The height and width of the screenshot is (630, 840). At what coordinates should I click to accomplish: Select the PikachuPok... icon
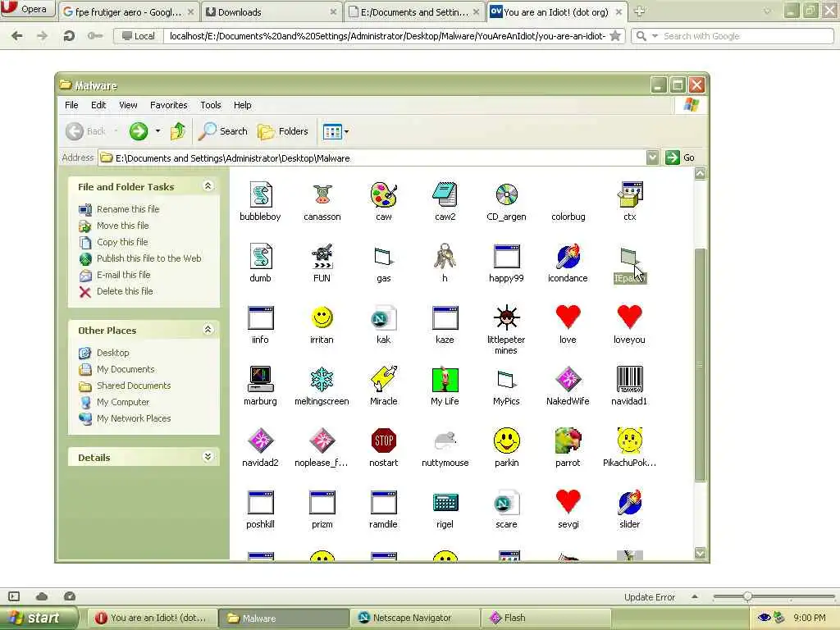coord(629,441)
